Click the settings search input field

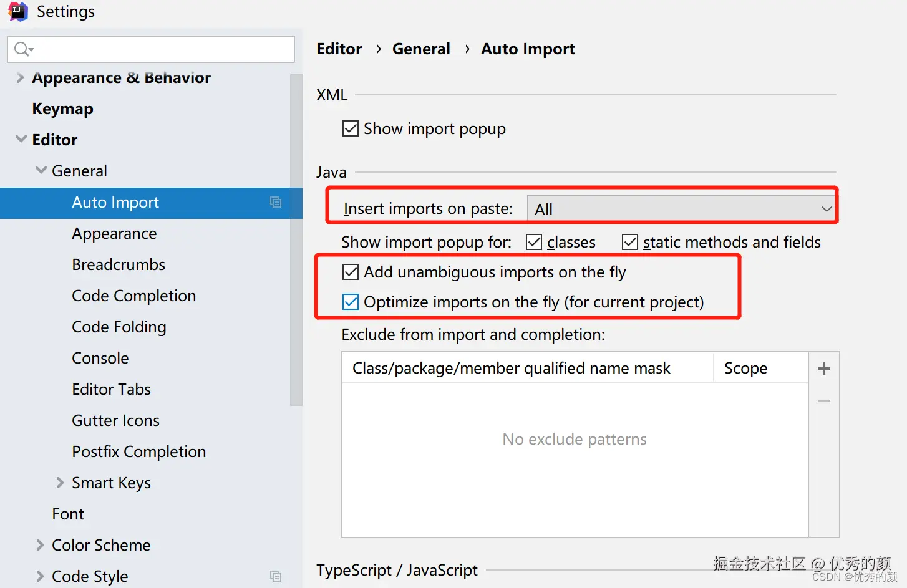click(x=162, y=49)
